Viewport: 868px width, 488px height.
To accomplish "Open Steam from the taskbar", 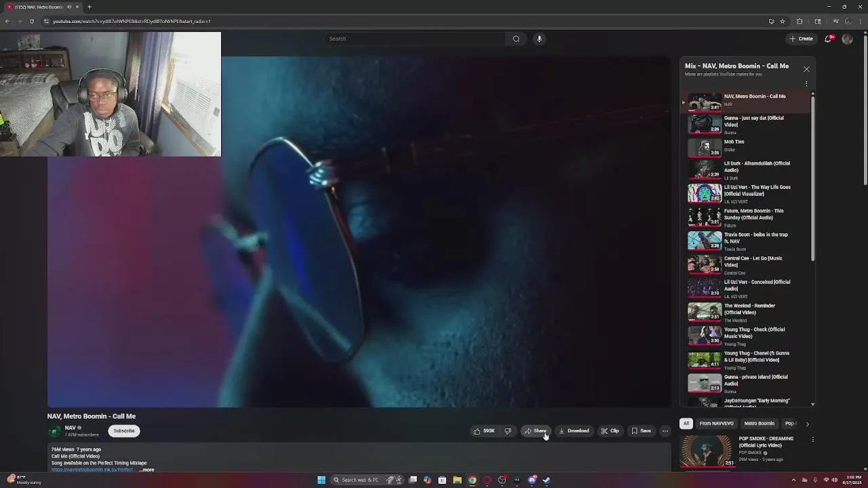I will coord(547,480).
